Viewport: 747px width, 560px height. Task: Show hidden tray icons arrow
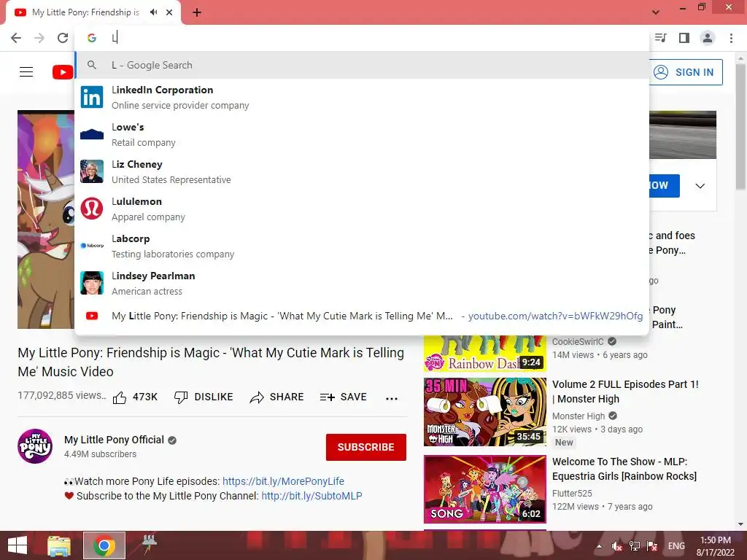[x=599, y=546]
